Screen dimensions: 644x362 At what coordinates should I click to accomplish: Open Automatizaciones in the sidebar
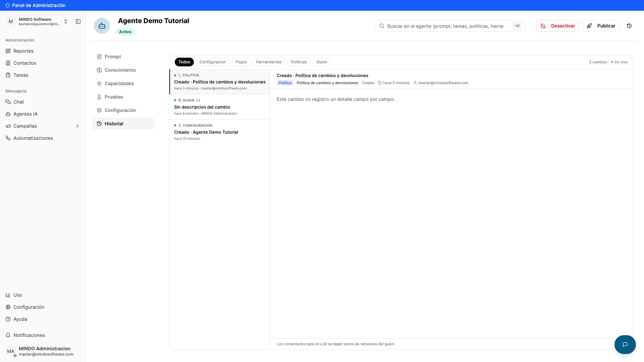coord(43,138)
